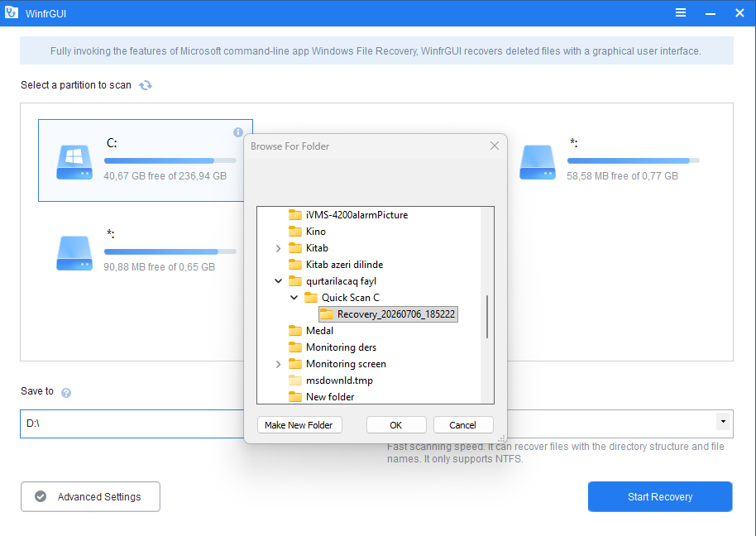Select the C: Windows drive icon
This screenshot has width=756, height=536.
pyautogui.click(x=74, y=162)
